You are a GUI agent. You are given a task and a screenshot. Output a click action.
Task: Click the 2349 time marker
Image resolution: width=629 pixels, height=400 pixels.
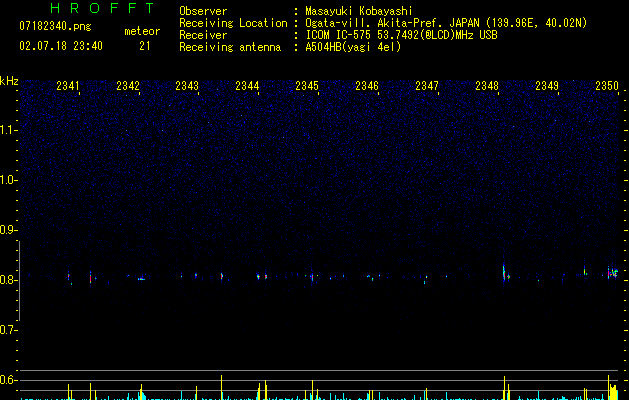click(547, 86)
